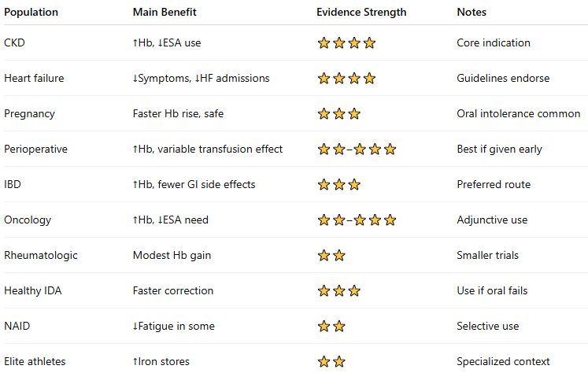Click the 'Modest Hb gain' benefit text

(172, 256)
